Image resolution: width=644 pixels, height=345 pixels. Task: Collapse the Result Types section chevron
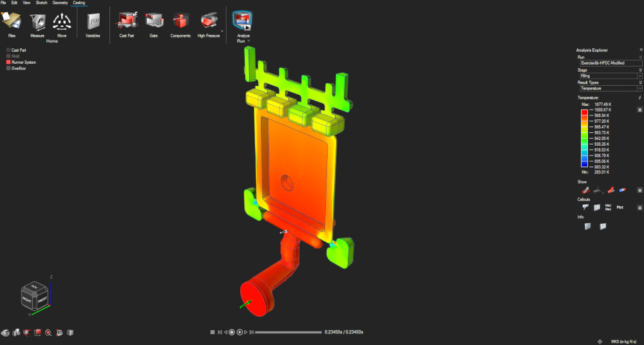pos(640,83)
